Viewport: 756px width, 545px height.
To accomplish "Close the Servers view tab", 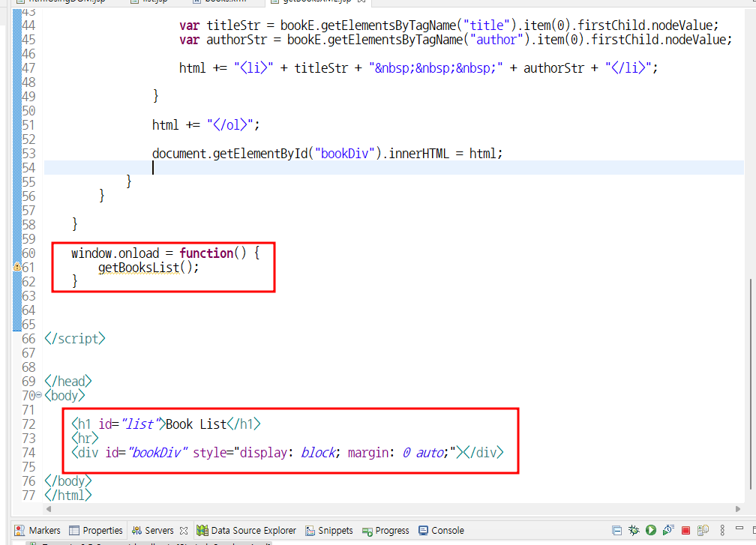I will pyautogui.click(x=184, y=531).
